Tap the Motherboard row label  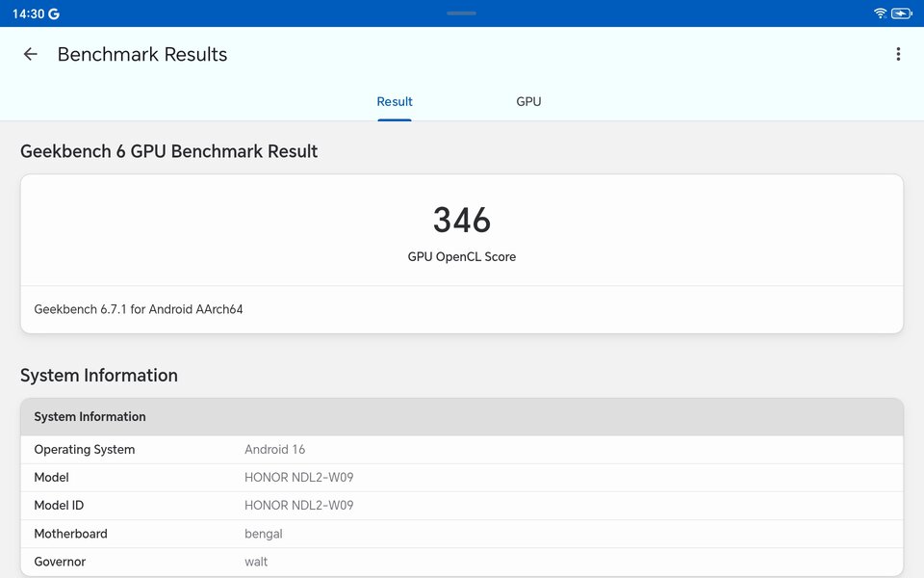tap(70, 534)
